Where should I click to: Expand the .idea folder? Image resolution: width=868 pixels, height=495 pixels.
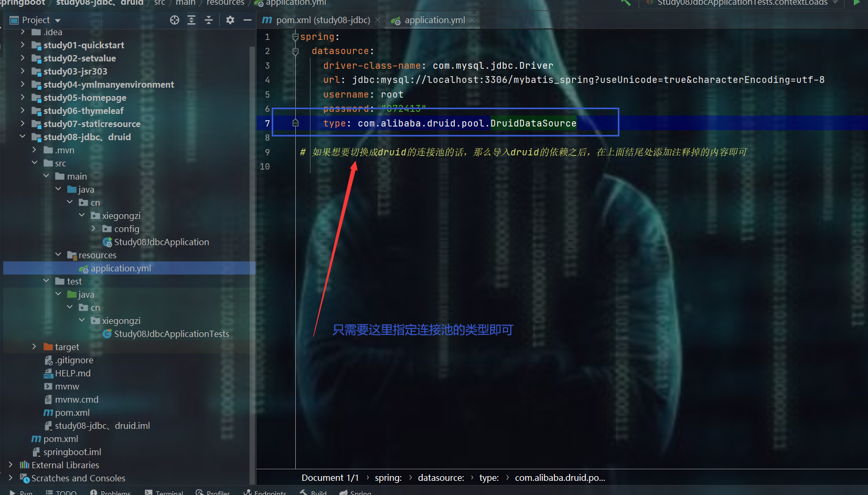click(x=23, y=32)
